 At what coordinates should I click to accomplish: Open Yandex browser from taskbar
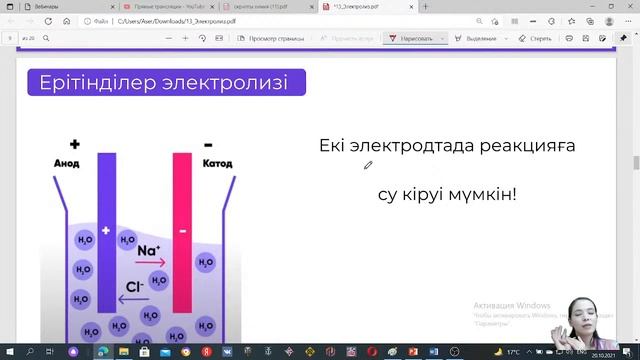(207, 351)
